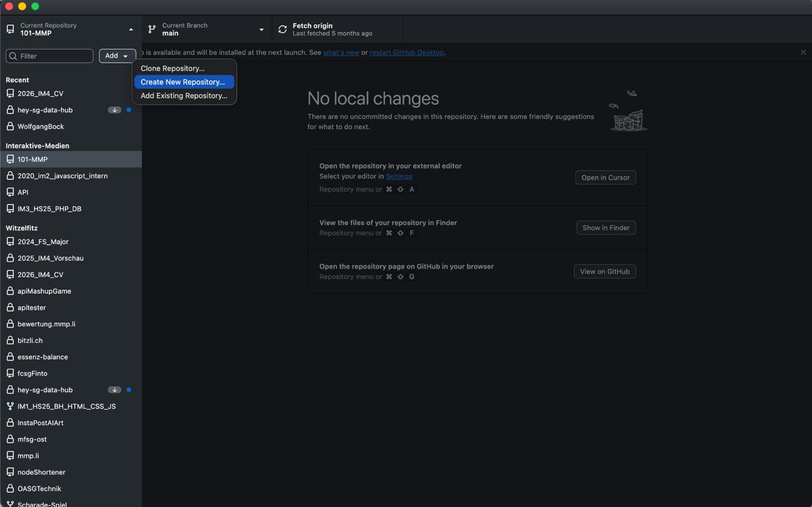Screen dimensions: 812x507
Task: Open the Current Branch dropdown
Action: (x=207, y=29)
